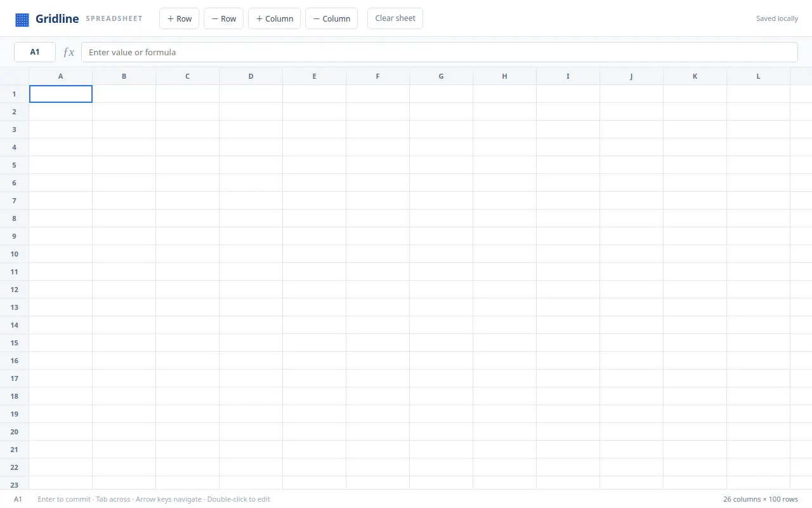Select row 1 header

point(15,94)
